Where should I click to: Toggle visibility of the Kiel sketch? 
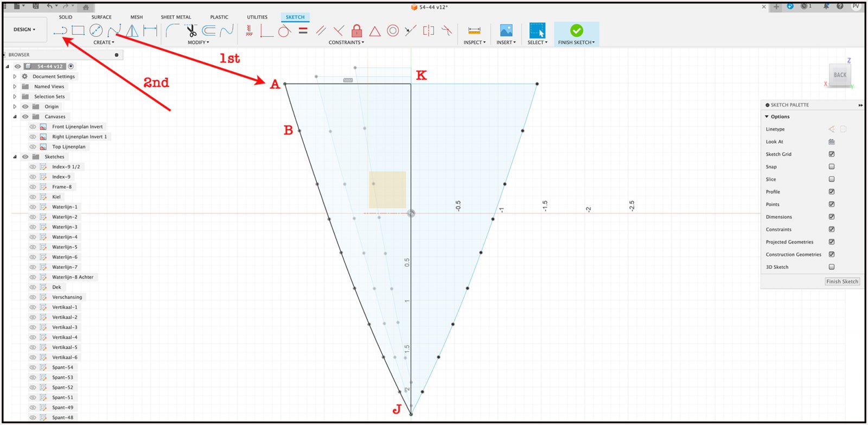[33, 197]
